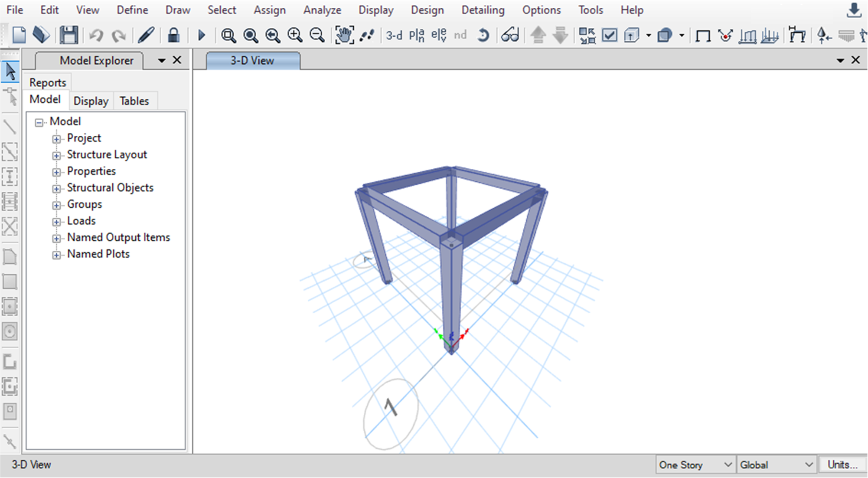
Task: Click the Run Analysis play icon
Action: (201, 35)
